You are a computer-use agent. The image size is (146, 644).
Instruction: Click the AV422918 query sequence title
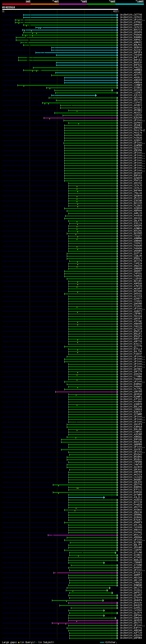[x=8, y=7]
